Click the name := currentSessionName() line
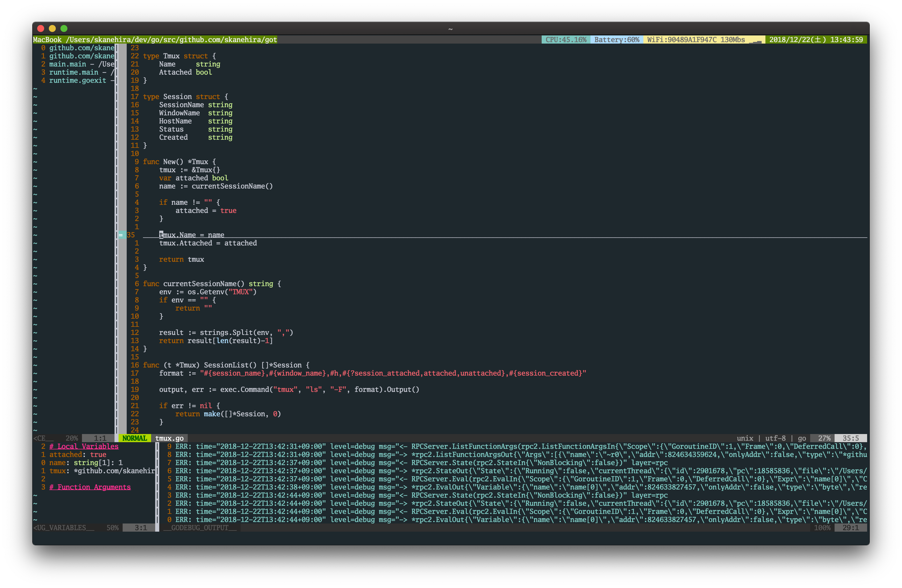This screenshot has width=902, height=588. coord(216,186)
